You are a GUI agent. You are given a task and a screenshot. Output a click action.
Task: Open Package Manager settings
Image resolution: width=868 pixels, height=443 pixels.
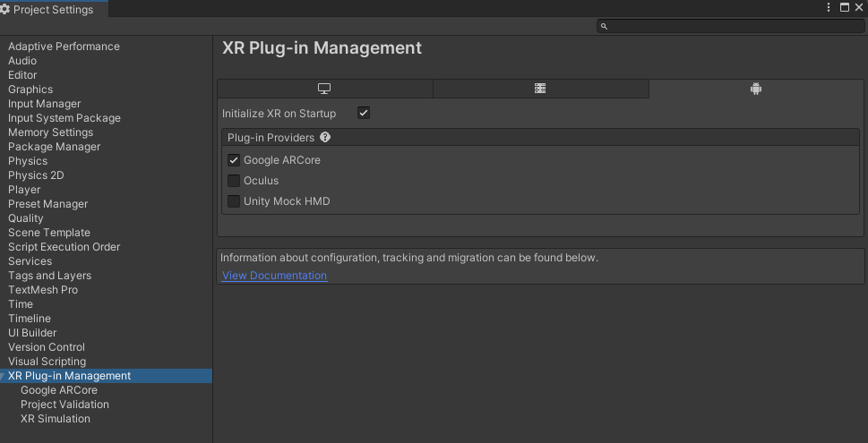(x=55, y=147)
